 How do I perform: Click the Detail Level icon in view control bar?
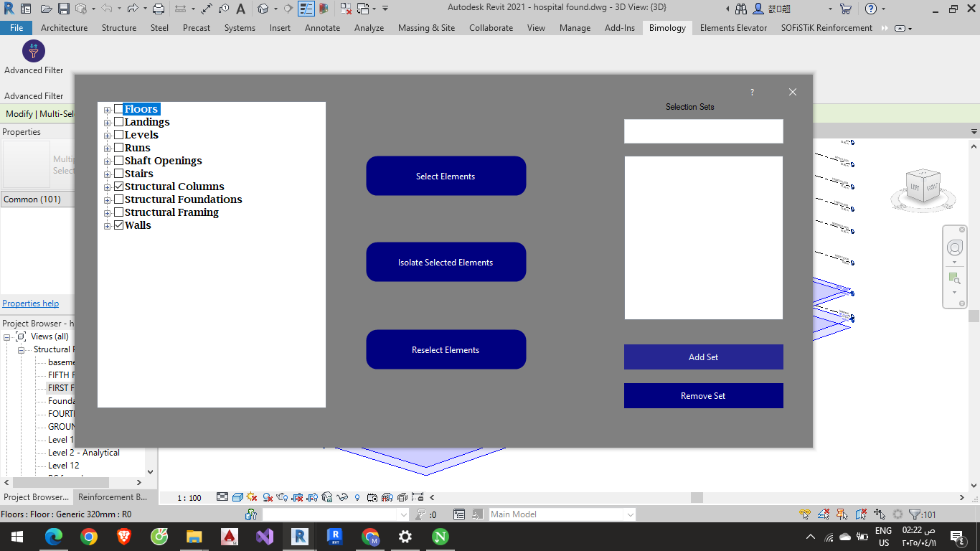[222, 496]
